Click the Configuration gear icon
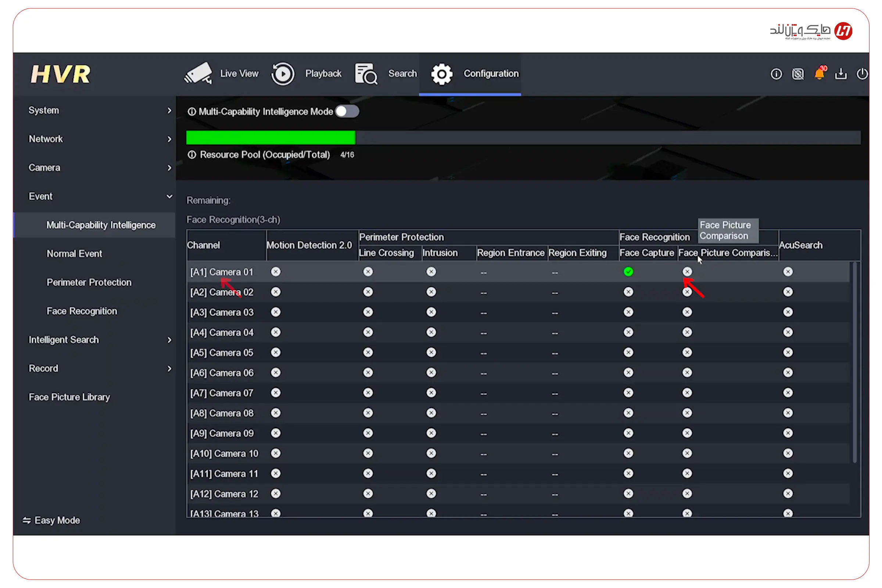The width and height of the screenshot is (882, 588). 442,74
